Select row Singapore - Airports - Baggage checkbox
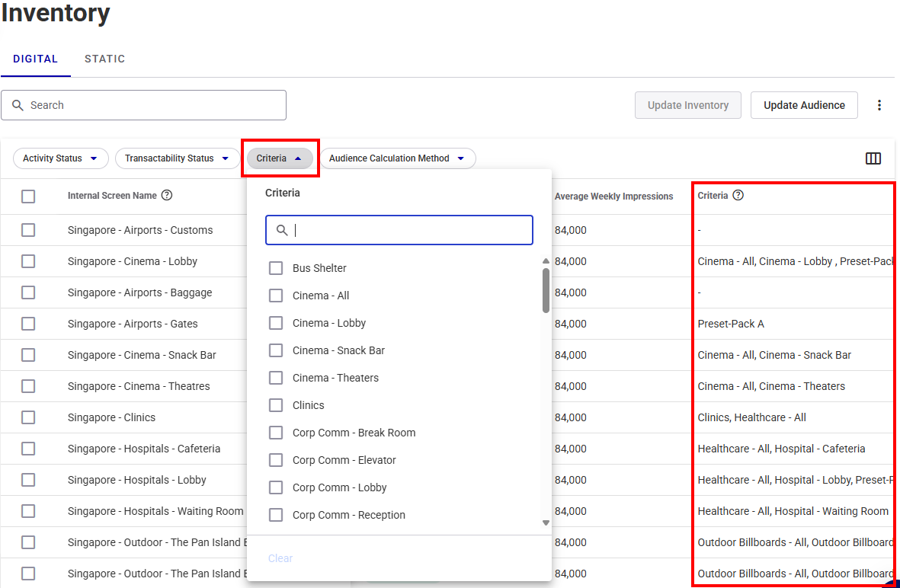 coord(28,292)
